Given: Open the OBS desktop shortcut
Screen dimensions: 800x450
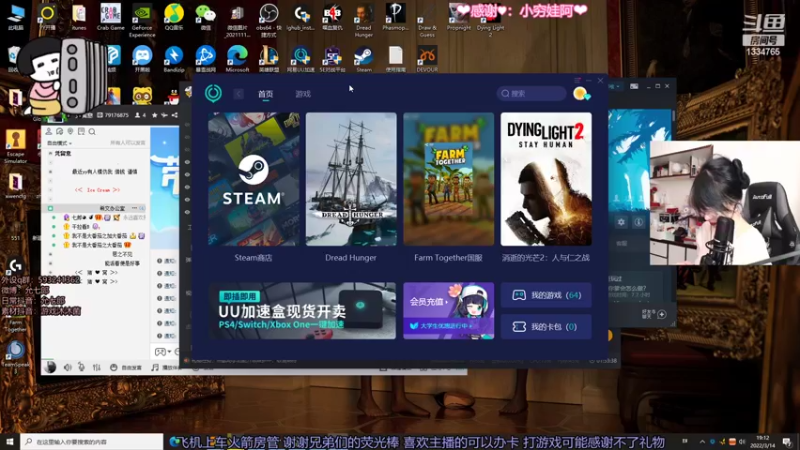Looking at the screenshot, I should point(268,20).
